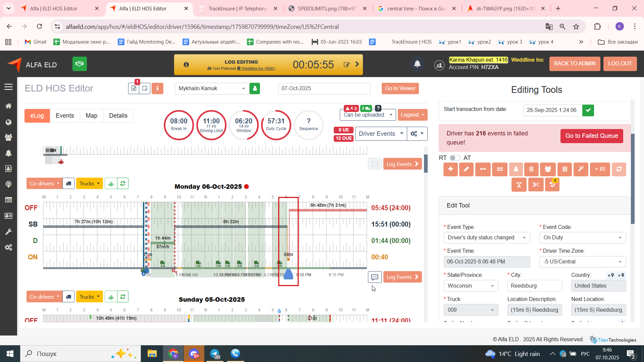
Task: Click the trash delete-event tool
Action: click(x=531, y=169)
